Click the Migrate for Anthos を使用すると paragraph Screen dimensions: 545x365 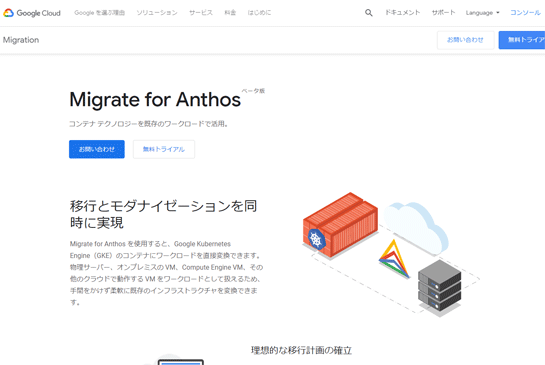[x=166, y=273]
